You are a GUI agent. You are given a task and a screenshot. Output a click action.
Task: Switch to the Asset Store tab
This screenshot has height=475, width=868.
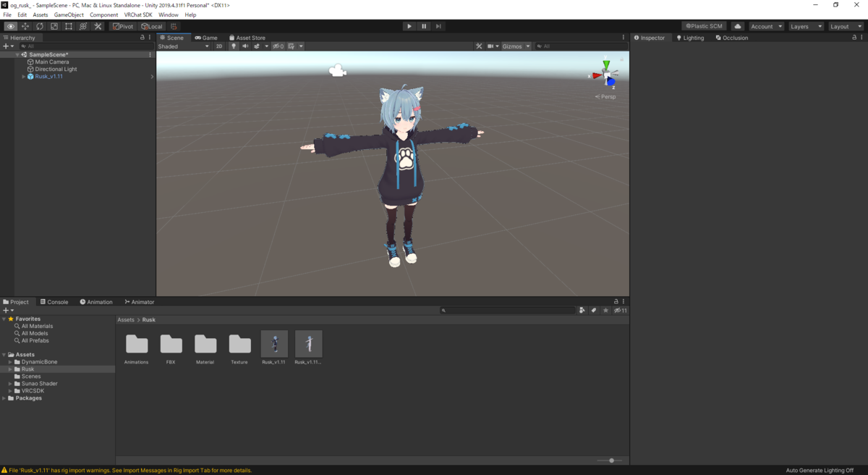(x=247, y=38)
